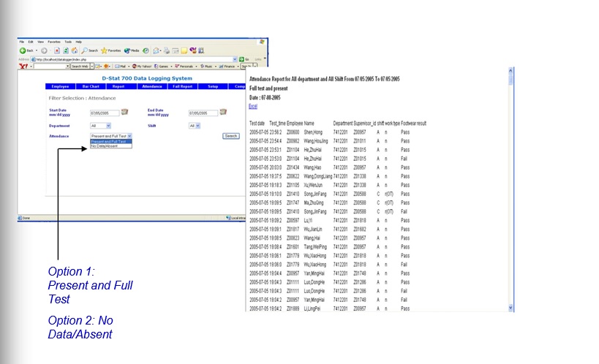Click the Start Date input field

[103, 113]
